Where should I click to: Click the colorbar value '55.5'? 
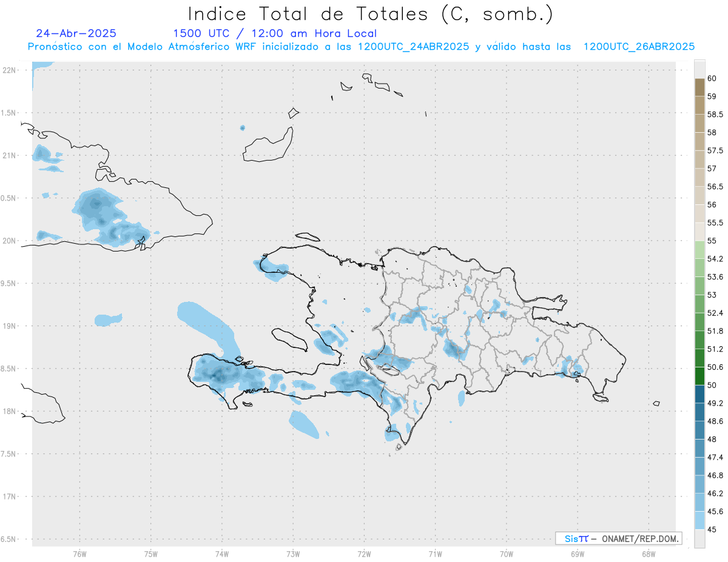[715, 222]
